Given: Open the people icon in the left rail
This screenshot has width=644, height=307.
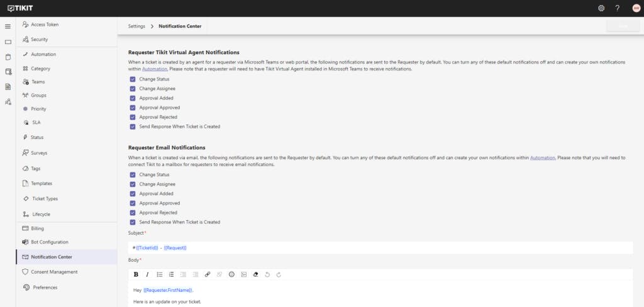Looking at the screenshot, I should 8,102.
